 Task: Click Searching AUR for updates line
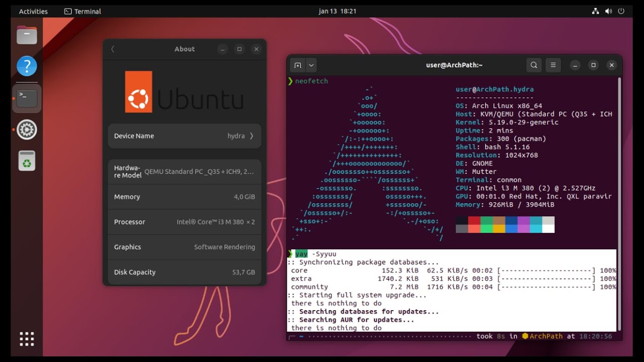pyautogui.click(x=351, y=320)
